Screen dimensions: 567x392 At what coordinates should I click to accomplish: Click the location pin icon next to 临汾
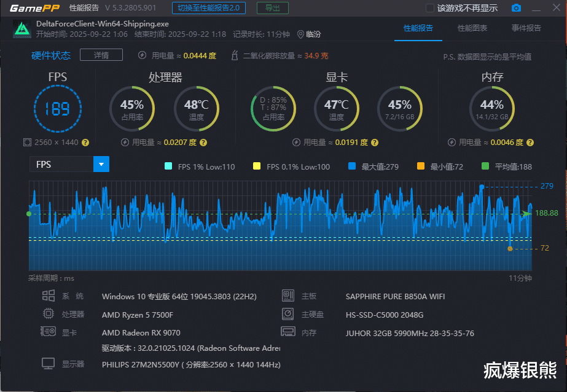(300, 34)
